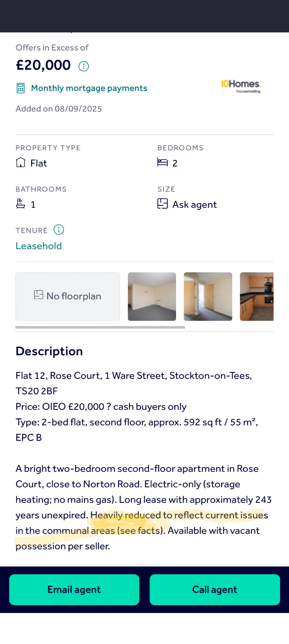Open the kitchen photo thumbnail

pyautogui.click(x=256, y=296)
